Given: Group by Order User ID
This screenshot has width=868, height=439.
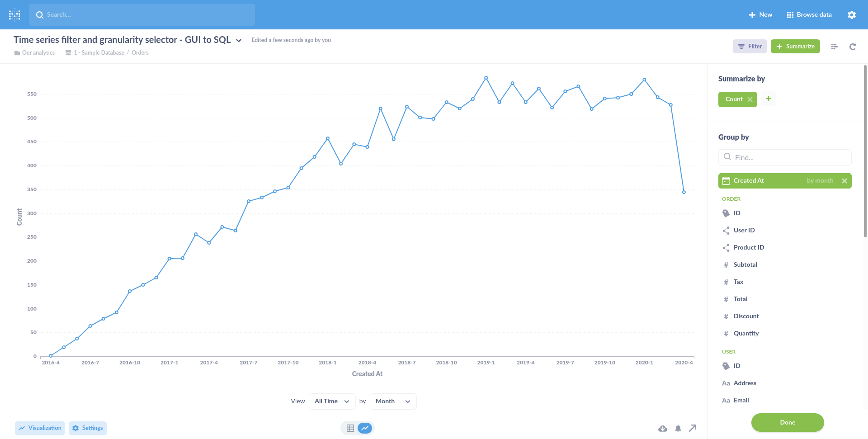Looking at the screenshot, I should coord(785,230).
